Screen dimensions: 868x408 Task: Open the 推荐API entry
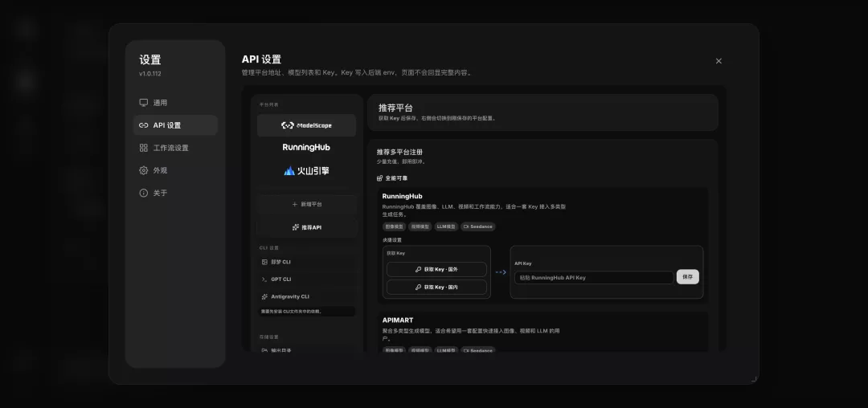[306, 227]
